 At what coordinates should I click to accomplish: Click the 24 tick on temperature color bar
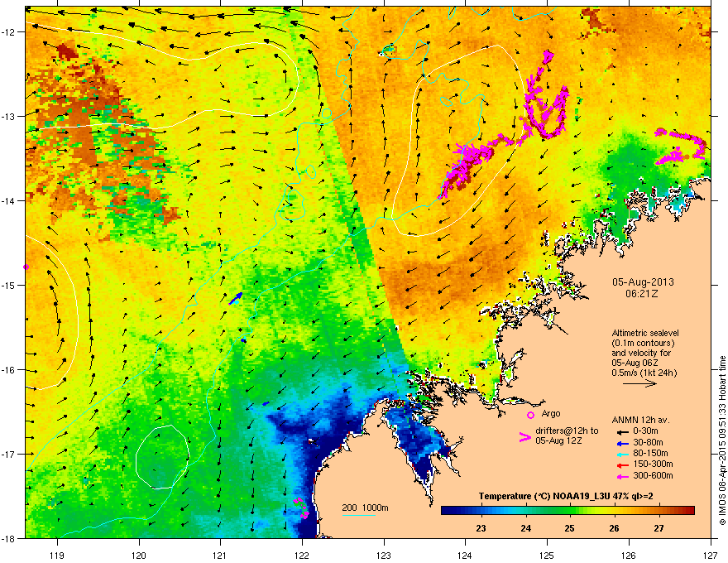pos(525,528)
